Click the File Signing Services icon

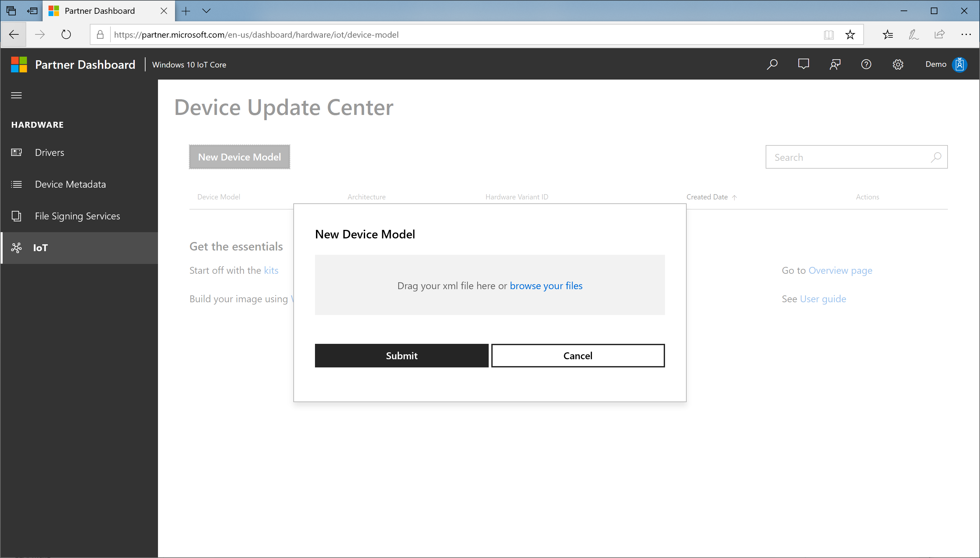point(17,215)
